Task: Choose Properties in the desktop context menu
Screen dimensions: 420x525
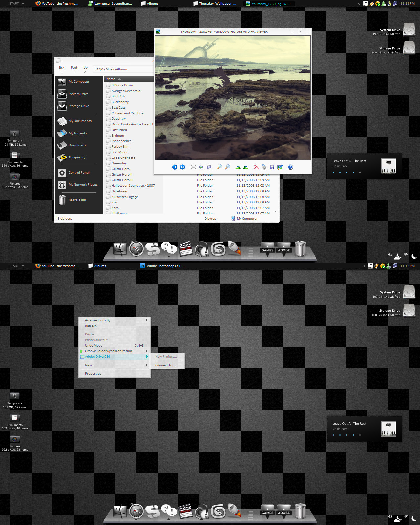Action: (114, 374)
